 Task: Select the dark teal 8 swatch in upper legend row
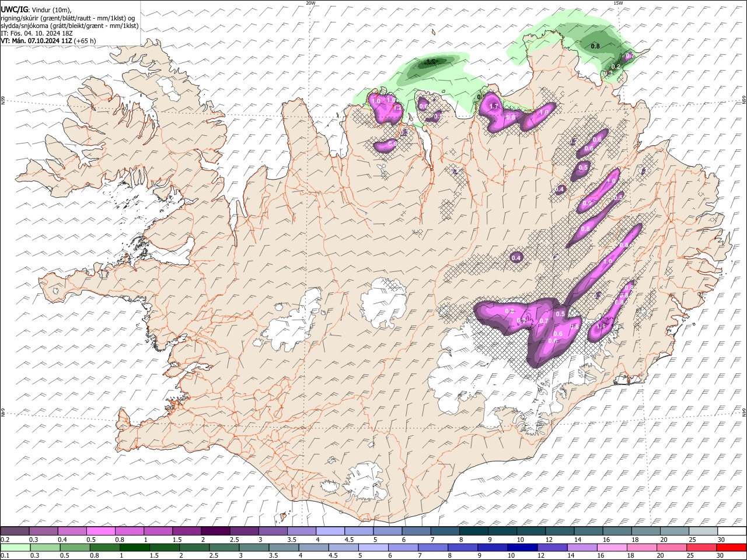tap(473, 531)
